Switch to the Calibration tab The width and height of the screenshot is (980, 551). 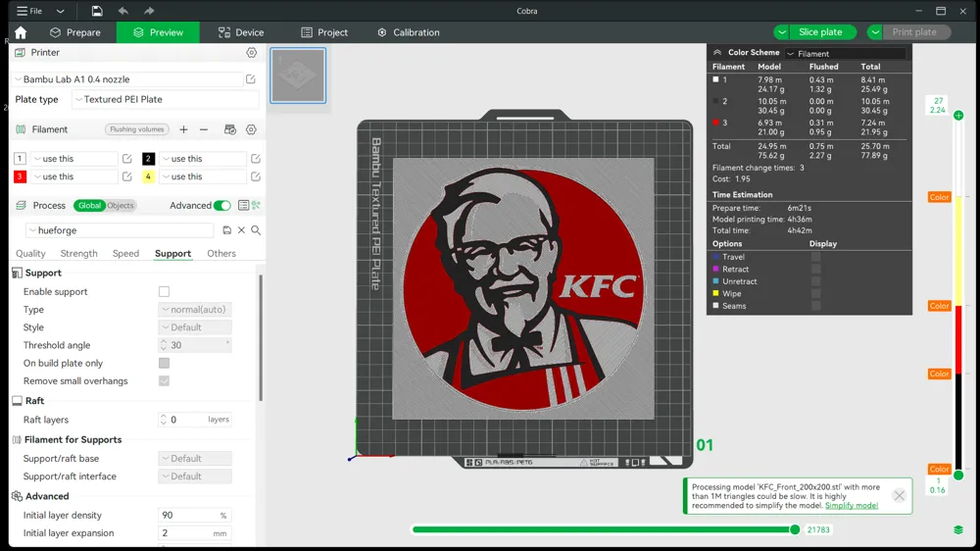pyautogui.click(x=408, y=32)
